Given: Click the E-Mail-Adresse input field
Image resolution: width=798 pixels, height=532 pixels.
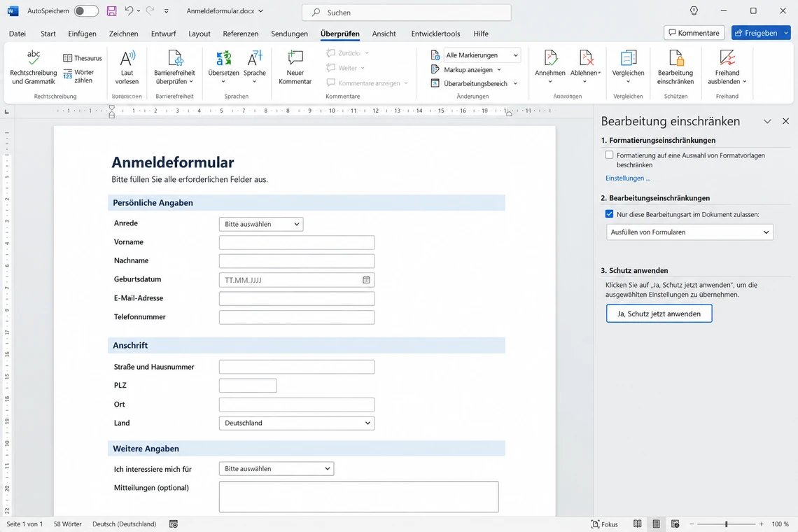Looking at the screenshot, I should (x=297, y=298).
